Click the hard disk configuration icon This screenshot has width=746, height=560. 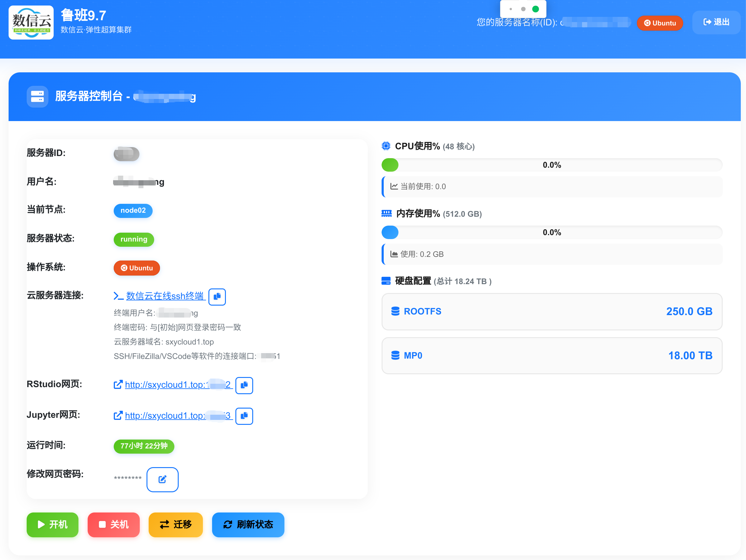pyautogui.click(x=386, y=281)
